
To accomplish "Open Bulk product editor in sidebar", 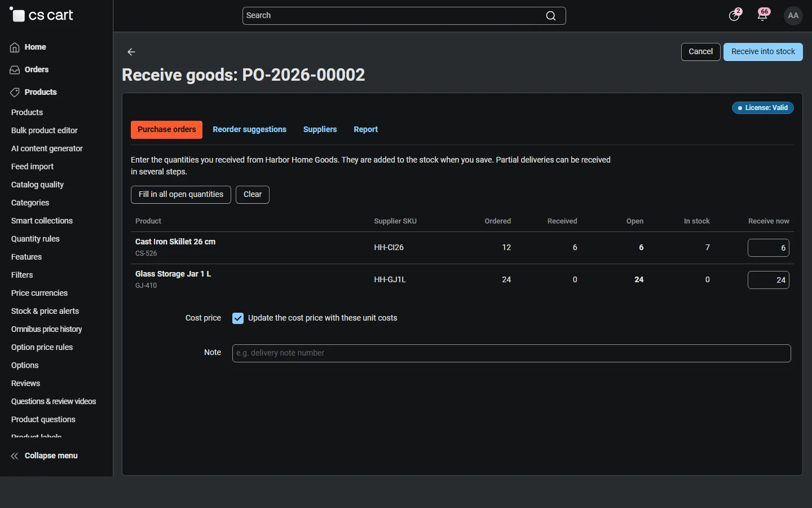I will 45,130.
